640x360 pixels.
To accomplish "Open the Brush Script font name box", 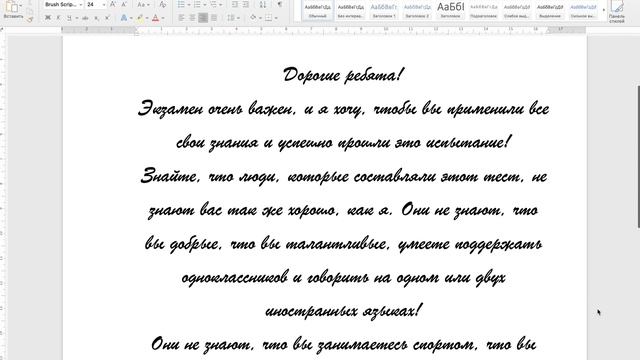I will (x=63, y=4).
